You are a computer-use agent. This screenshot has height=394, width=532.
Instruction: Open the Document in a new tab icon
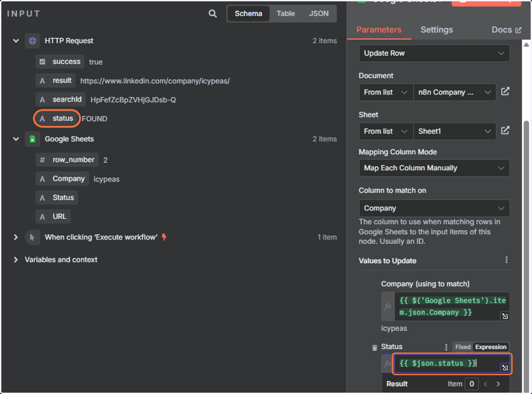click(505, 92)
